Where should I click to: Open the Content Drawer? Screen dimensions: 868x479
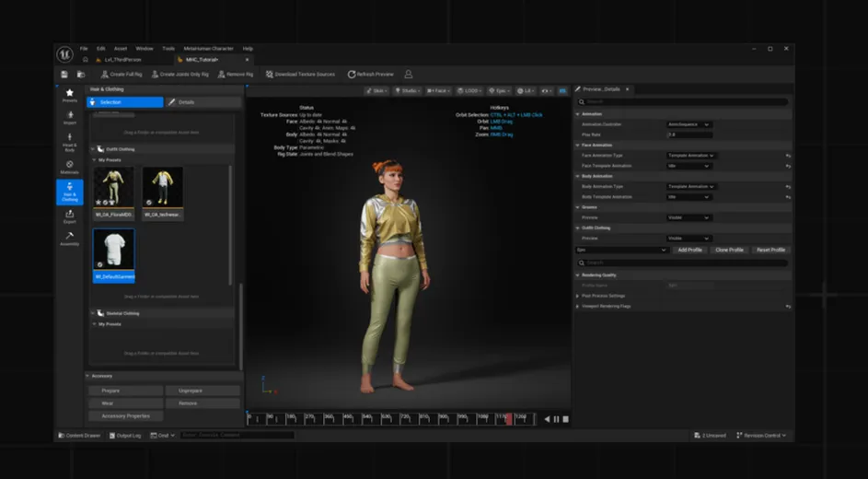79,436
